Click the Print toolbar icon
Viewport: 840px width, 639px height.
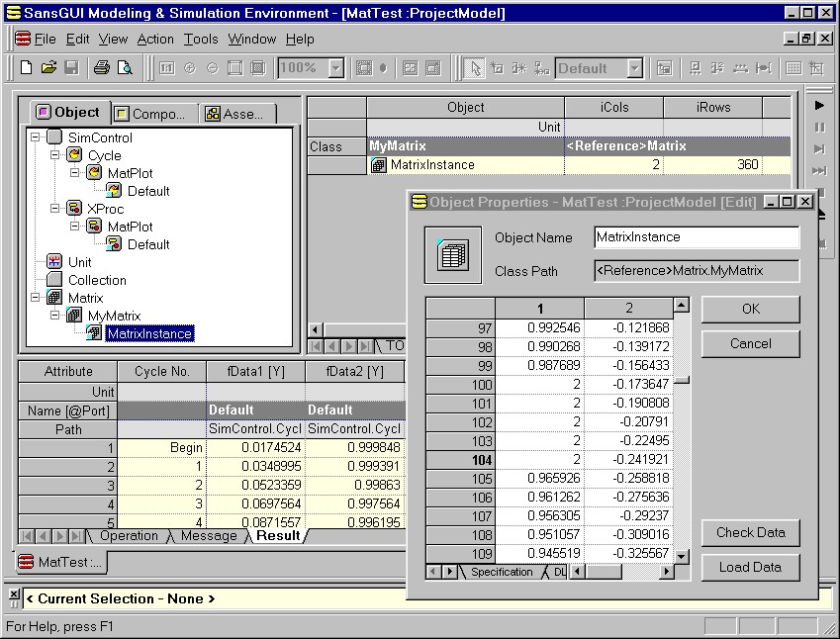pyautogui.click(x=101, y=68)
